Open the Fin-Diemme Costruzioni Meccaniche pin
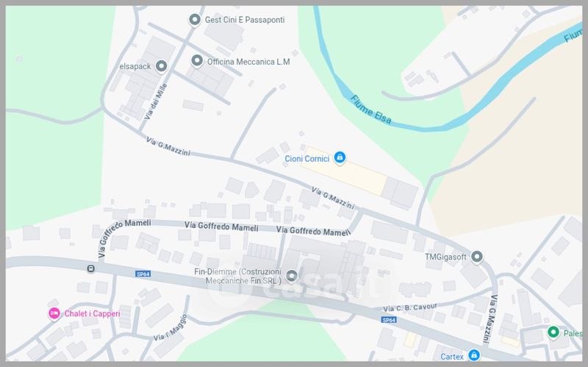 click(x=291, y=277)
